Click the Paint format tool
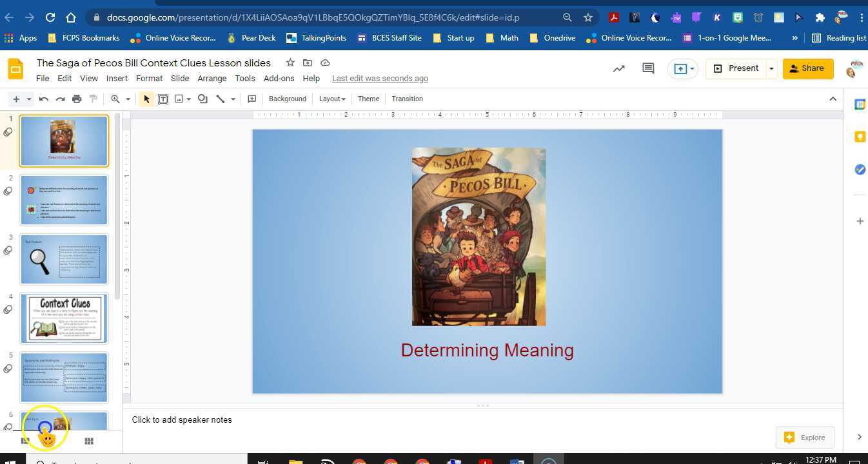The width and height of the screenshot is (868, 464). 93,99
